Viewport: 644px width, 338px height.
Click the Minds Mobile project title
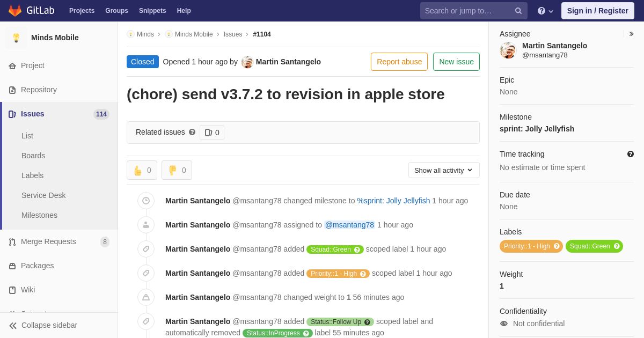click(x=55, y=38)
